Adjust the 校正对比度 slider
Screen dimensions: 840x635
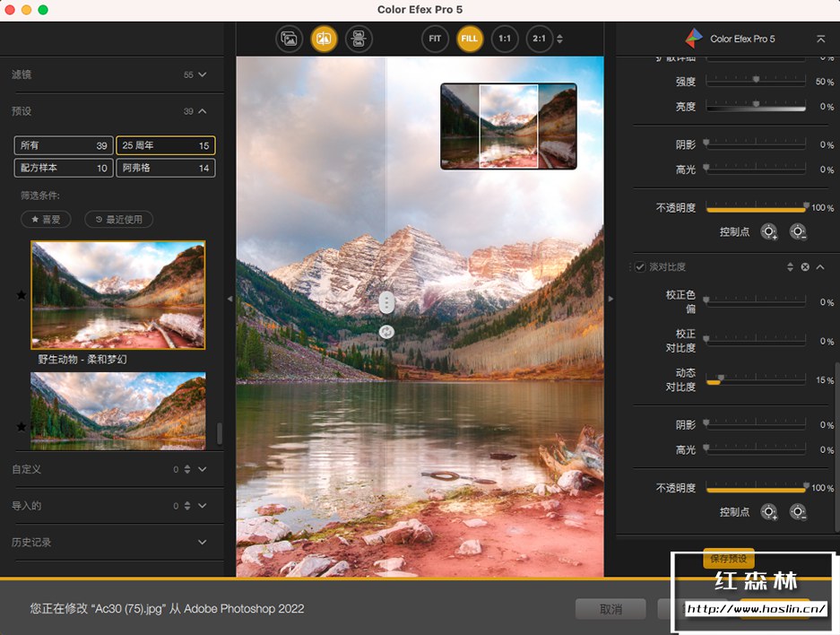click(x=756, y=341)
